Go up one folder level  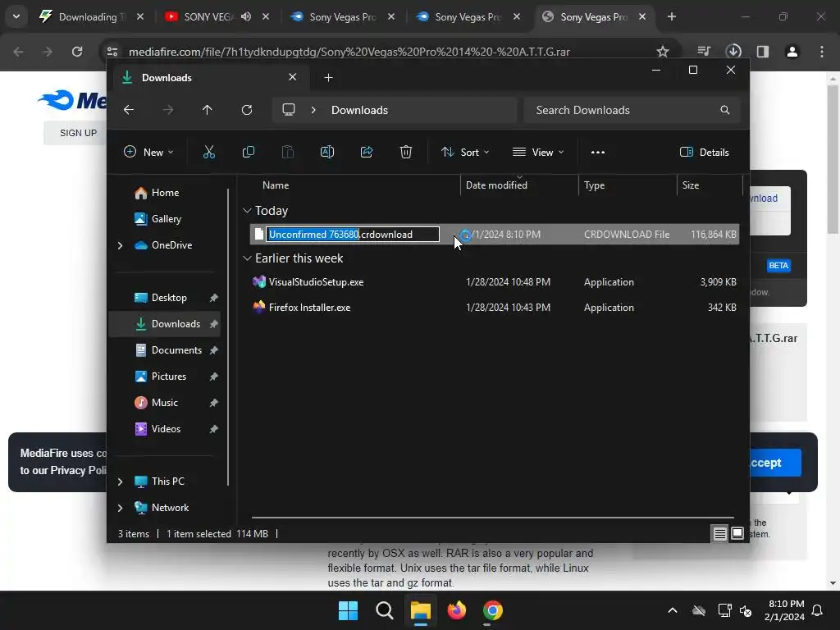pos(208,110)
